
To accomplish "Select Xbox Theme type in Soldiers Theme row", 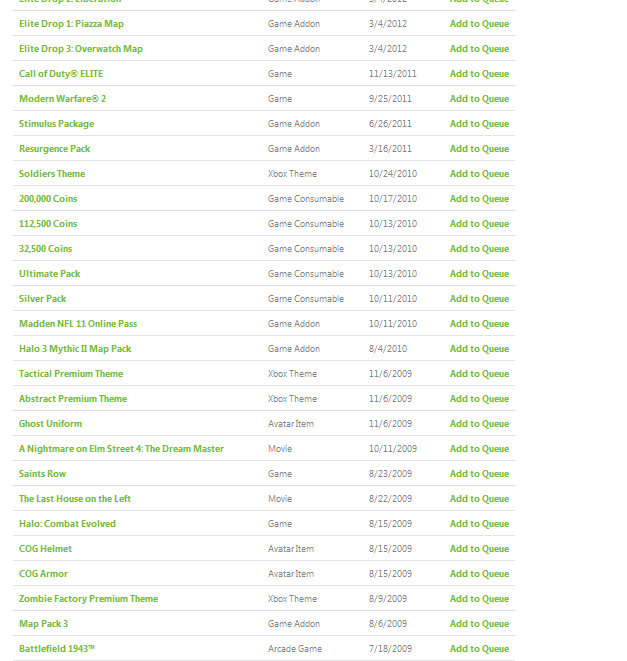I will coord(292,174).
